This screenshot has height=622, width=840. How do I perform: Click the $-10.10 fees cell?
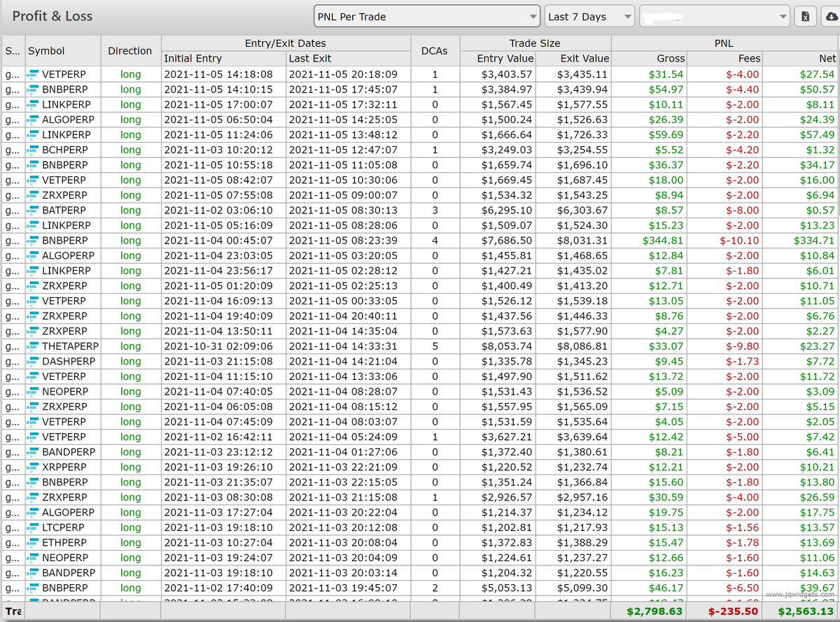tap(724, 241)
